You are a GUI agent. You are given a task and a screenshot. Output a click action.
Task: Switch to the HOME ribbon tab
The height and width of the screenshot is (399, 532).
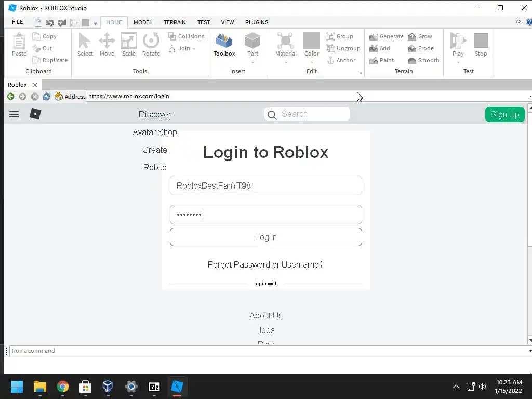(114, 22)
